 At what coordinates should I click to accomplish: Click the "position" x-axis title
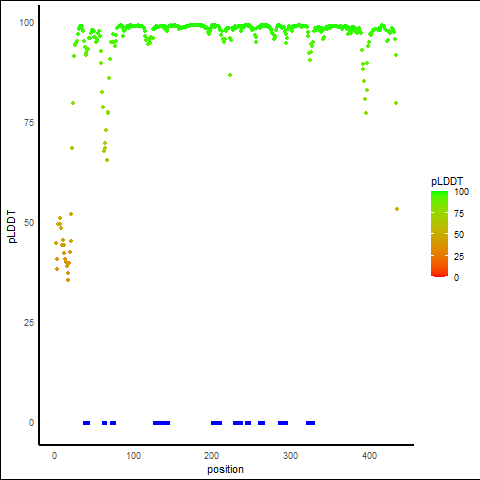click(225, 469)
